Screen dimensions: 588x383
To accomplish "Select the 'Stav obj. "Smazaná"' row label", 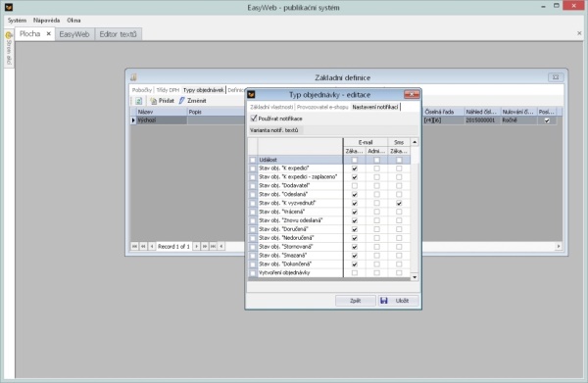I will click(x=283, y=256).
